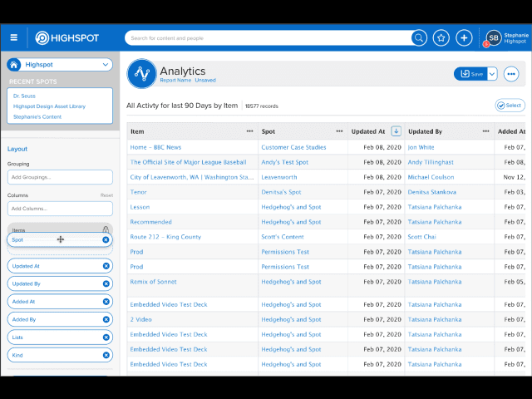Open Remix of Sonnet item
The width and height of the screenshot is (532, 399).
point(153,282)
